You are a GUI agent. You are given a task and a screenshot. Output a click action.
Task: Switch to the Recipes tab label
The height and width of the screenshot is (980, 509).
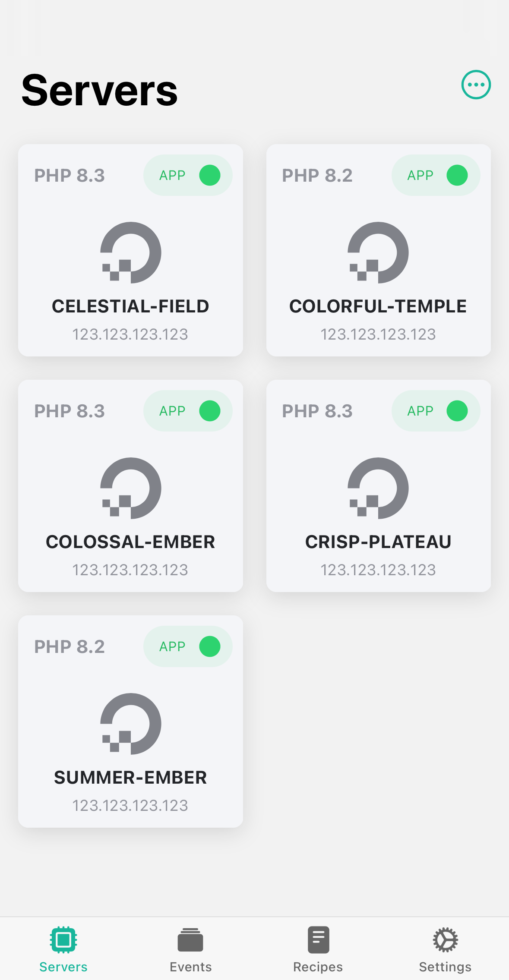318,967
